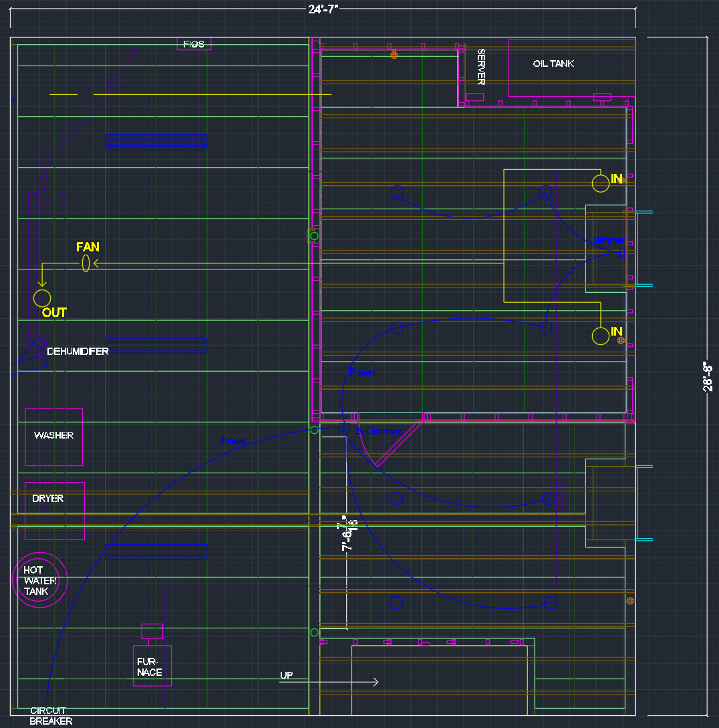Click the DEHUMIDIFER text label
Viewport: 719px width, 728px height.
(x=78, y=351)
